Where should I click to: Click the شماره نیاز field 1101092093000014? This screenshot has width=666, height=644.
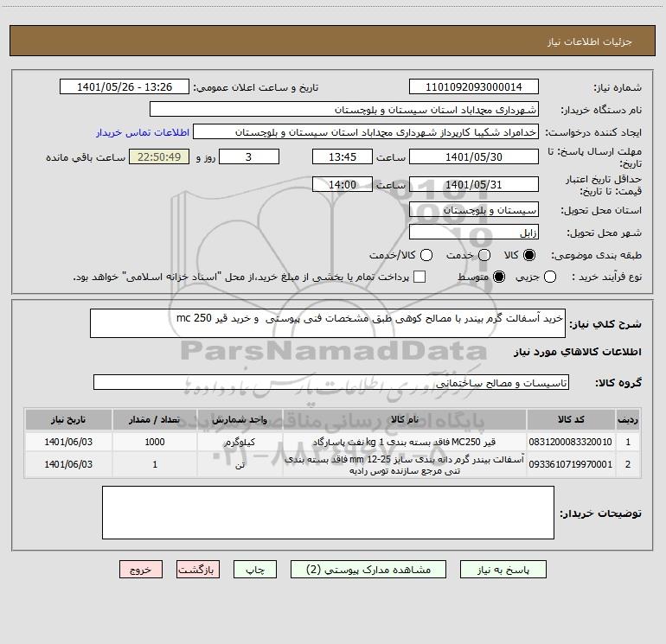(x=474, y=87)
